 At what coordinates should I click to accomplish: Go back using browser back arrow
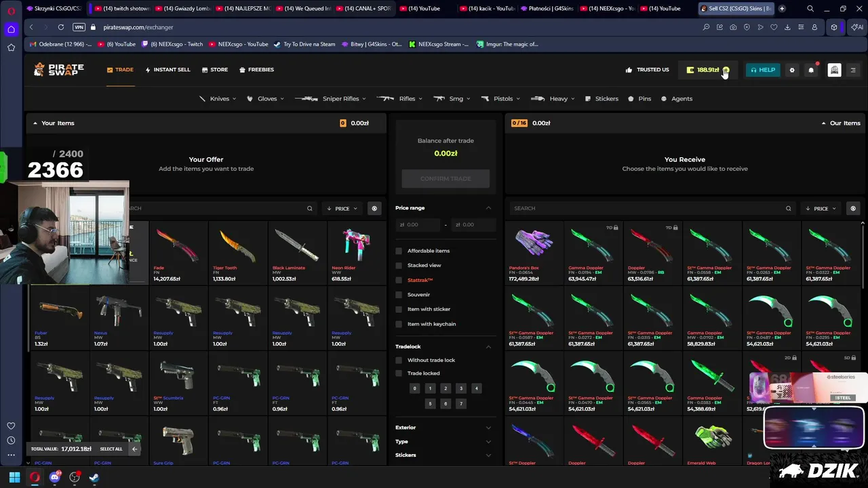click(31, 27)
